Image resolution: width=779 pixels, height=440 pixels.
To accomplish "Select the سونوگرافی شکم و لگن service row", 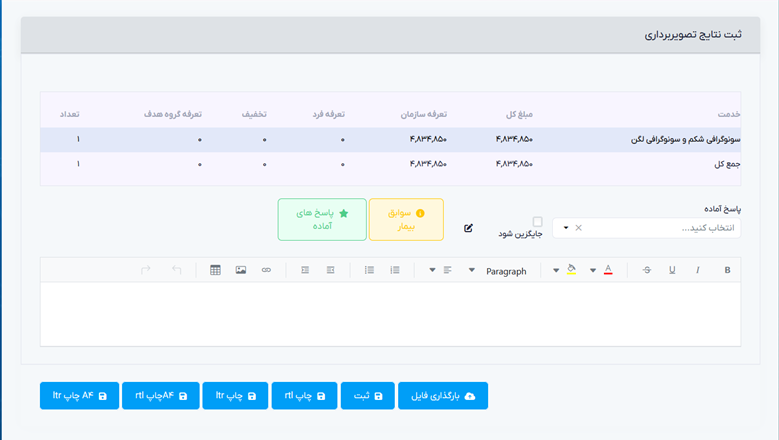I will [x=390, y=140].
